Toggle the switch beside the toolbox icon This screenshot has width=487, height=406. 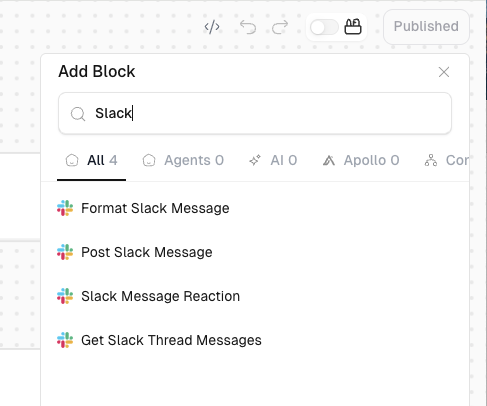[324, 27]
